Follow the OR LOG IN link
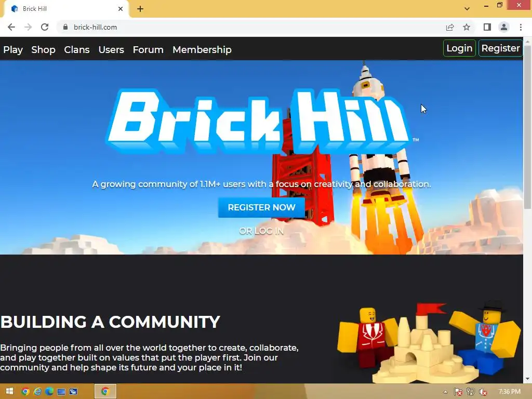 [261, 231]
